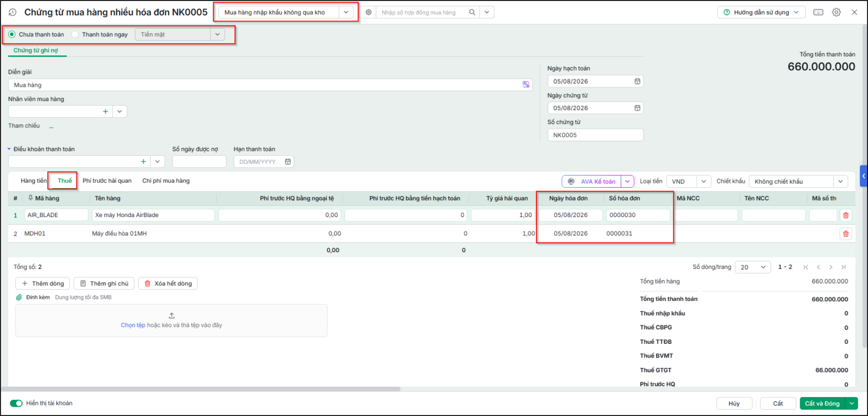Open the voucher history clock icon
Image resolution: width=868 pixels, height=416 pixels.
click(12, 12)
